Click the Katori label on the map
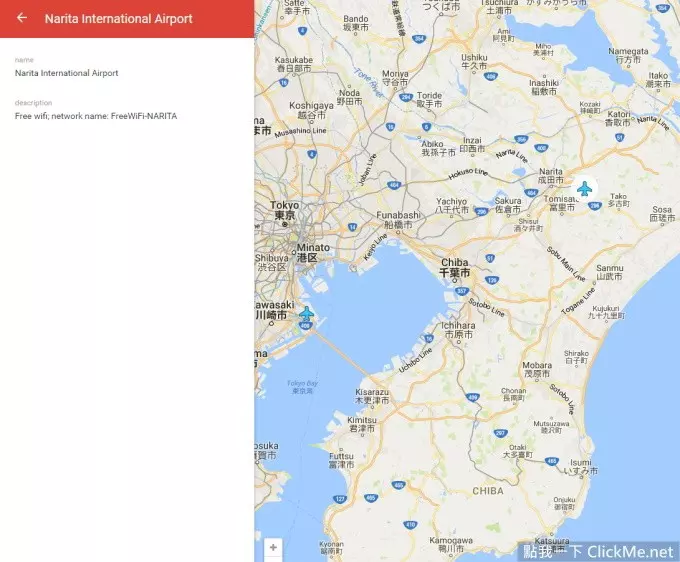Screen dimensions: 680x562 click(618, 118)
